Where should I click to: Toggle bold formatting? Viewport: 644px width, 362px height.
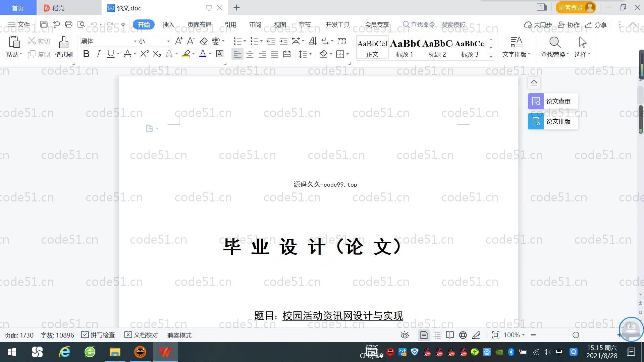click(86, 54)
